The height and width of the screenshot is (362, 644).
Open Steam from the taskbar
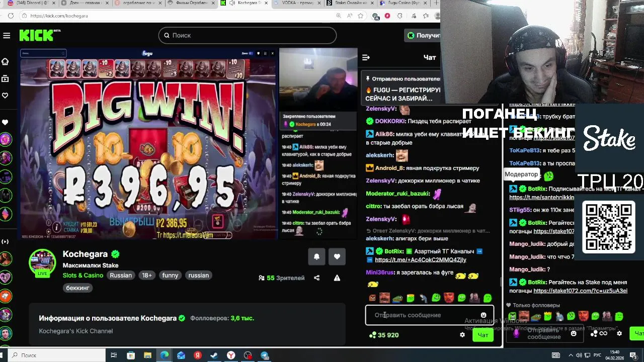click(214, 355)
